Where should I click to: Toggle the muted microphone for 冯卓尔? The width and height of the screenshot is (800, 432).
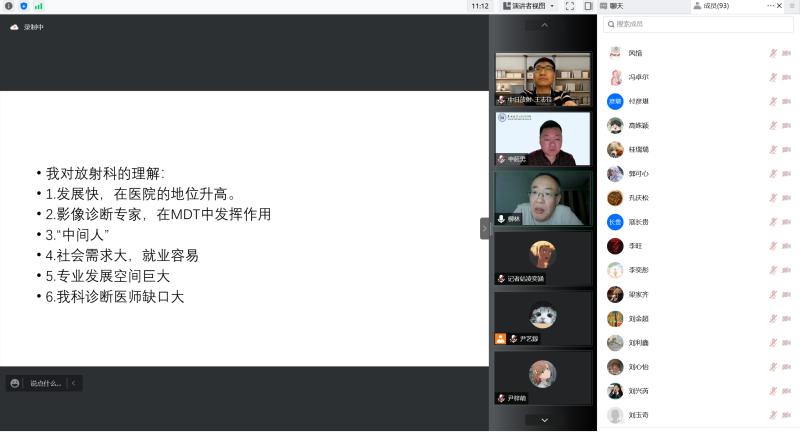(x=772, y=77)
